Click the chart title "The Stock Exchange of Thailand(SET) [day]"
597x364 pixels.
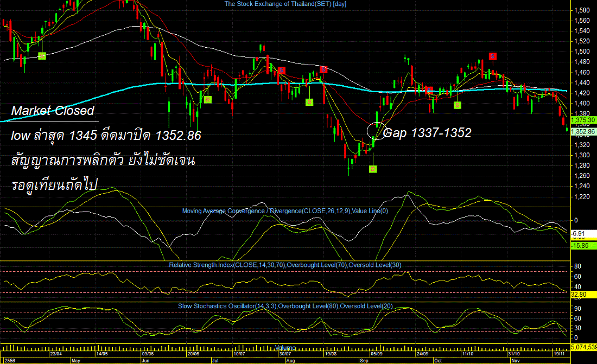285,4
